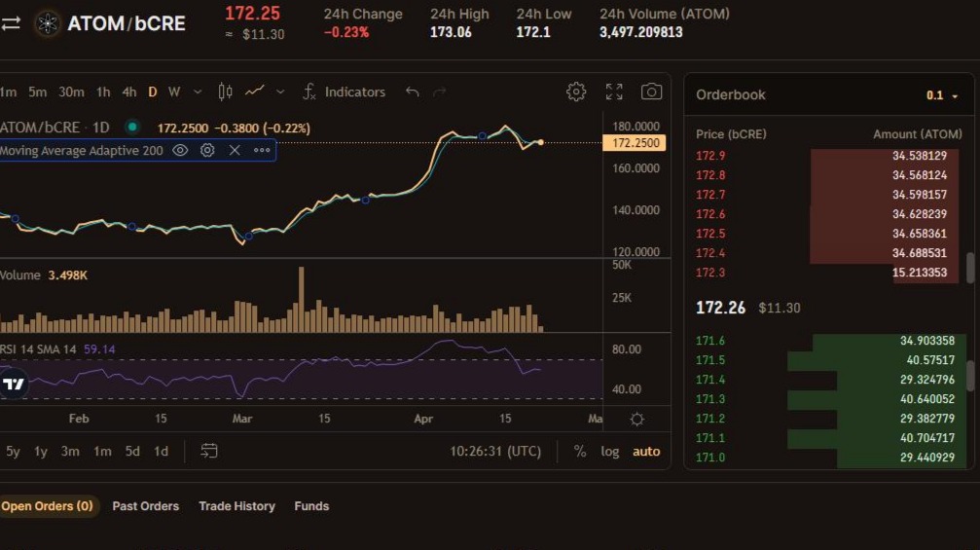The height and width of the screenshot is (550, 980).
Task: Select the 172.8 sell order price
Action: pos(710,175)
